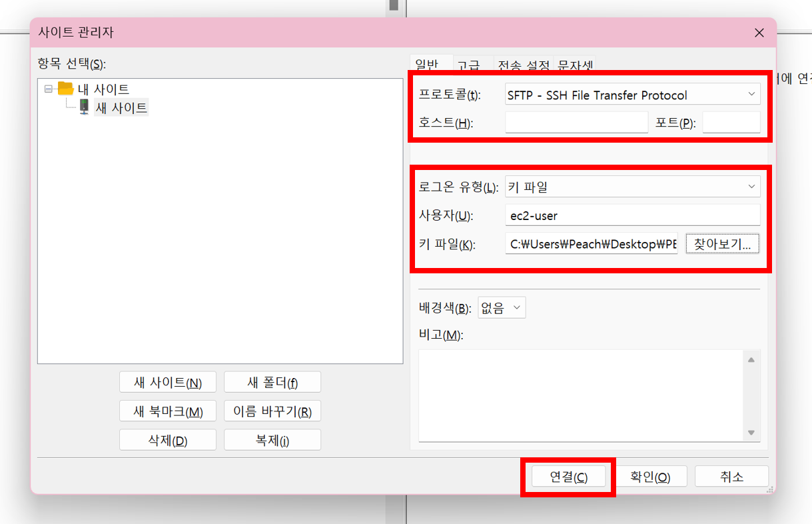Image resolution: width=812 pixels, height=524 pixels.
Task: Collapse the 내 사이트 tree node
Action: coord(48,88)
